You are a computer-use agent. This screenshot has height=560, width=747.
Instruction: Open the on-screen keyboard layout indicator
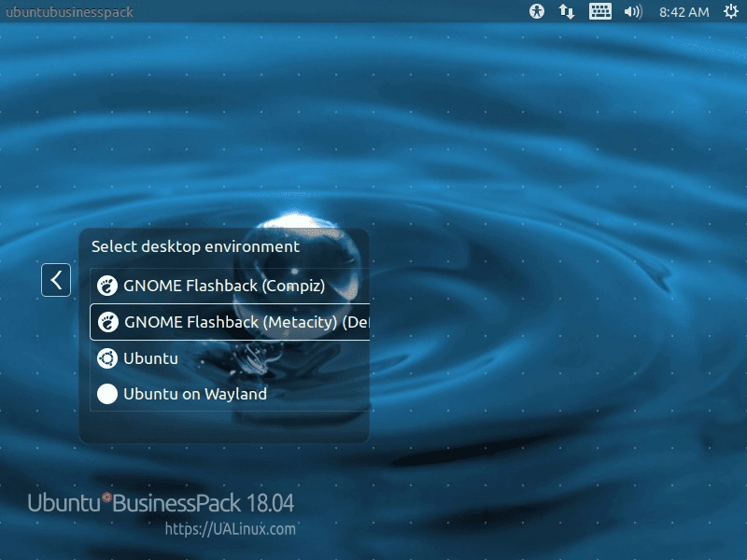pos(600,11)
